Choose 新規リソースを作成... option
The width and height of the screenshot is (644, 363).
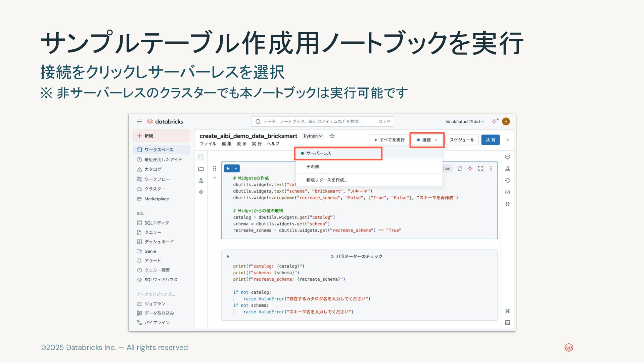click(369, 180)
